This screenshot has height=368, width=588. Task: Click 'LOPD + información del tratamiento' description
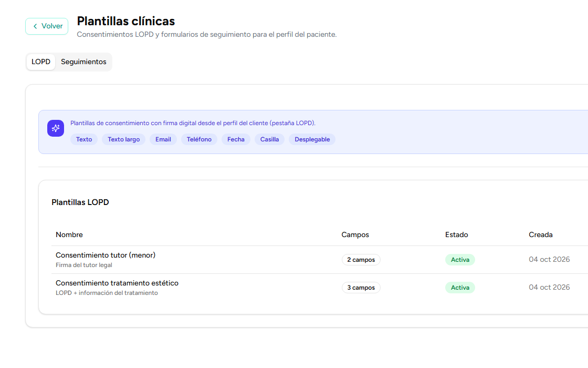click(107, 293)
